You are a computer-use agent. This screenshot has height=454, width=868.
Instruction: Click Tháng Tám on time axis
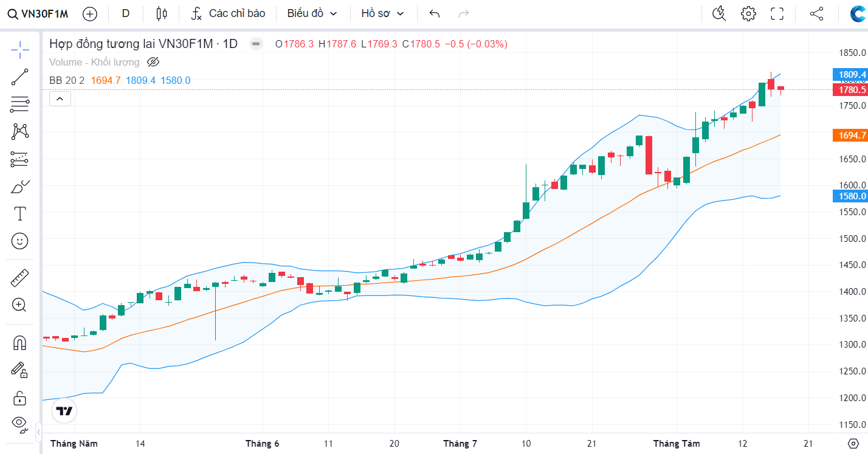click(677, 444)
